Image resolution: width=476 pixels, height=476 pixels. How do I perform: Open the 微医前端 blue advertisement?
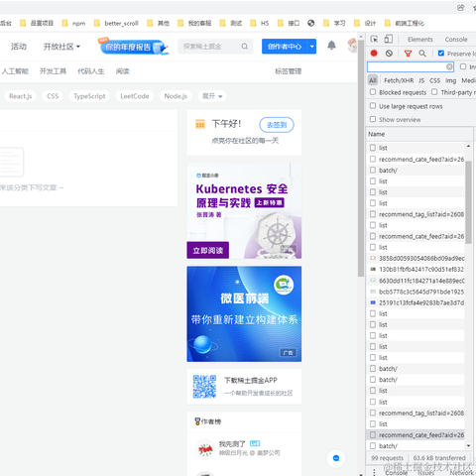(244, 313)
